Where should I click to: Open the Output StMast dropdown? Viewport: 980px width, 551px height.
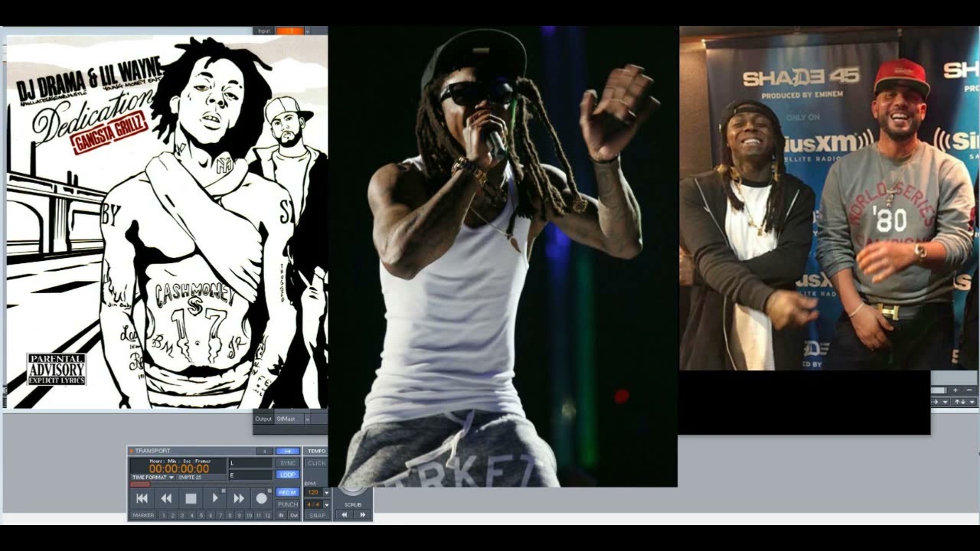[307, 419]
